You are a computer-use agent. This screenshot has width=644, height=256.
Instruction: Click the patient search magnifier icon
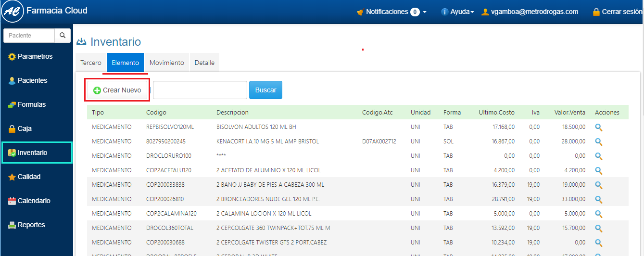(63, 36)
